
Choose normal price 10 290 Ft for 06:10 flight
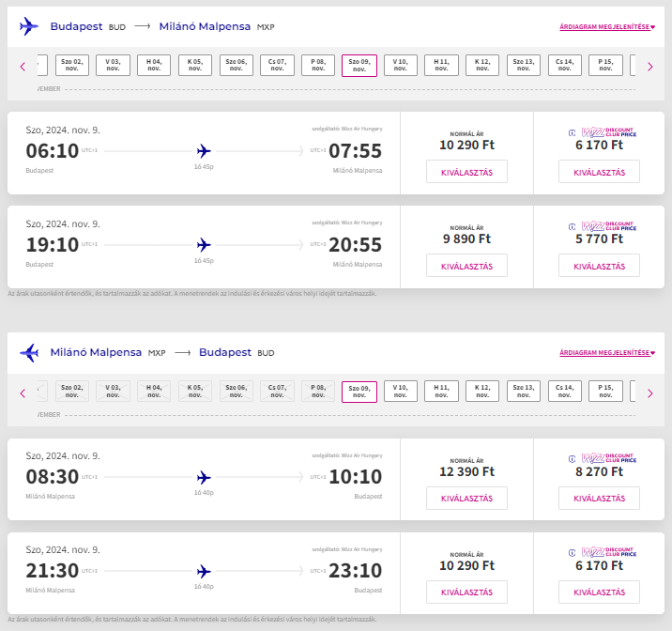point(466,172)
